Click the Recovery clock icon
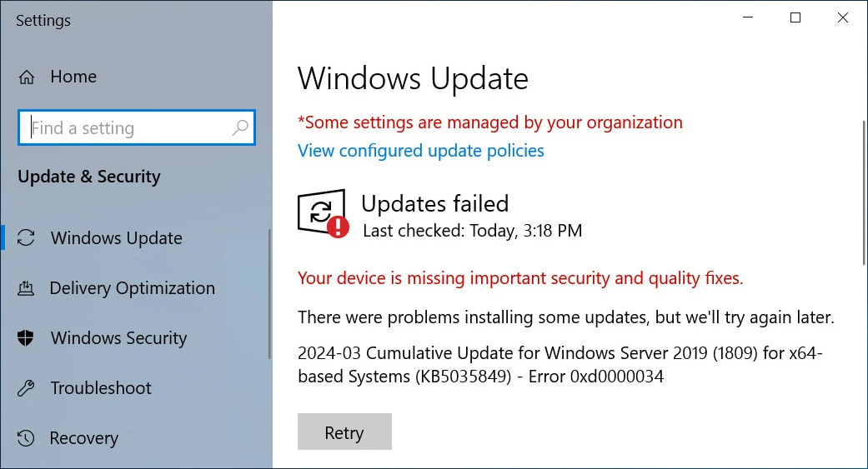Viewport: 868px width, 469px height. pyautogui.click(x=26, y=438)
